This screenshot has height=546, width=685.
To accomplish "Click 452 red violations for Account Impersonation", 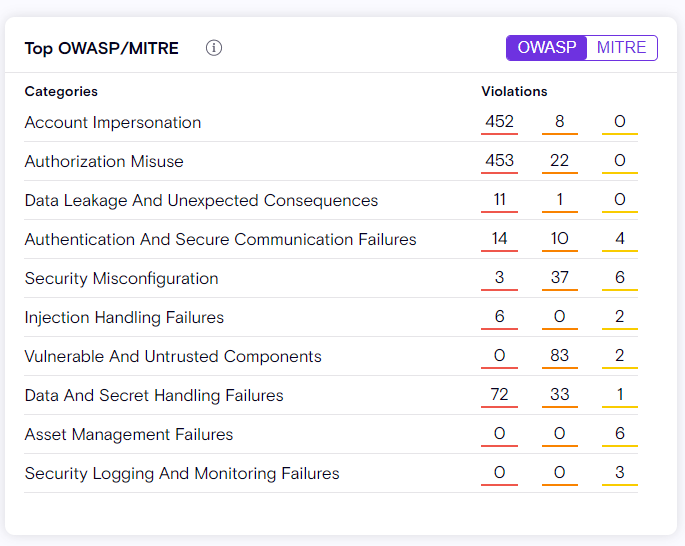I will click(x=499, y=123).
